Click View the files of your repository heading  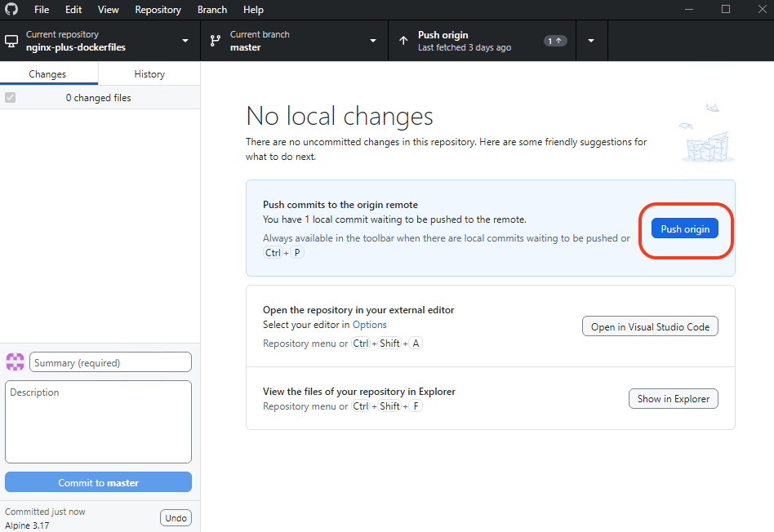359,392
